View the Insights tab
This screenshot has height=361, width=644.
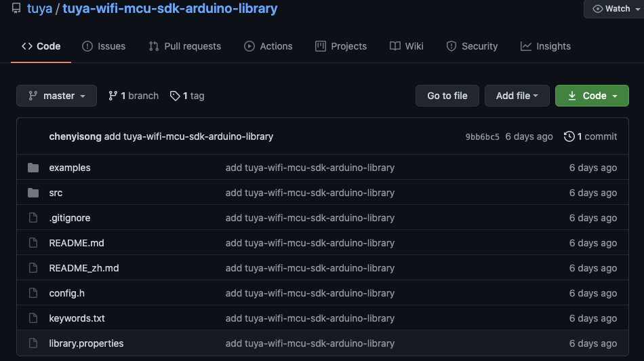tap(546, 46)
